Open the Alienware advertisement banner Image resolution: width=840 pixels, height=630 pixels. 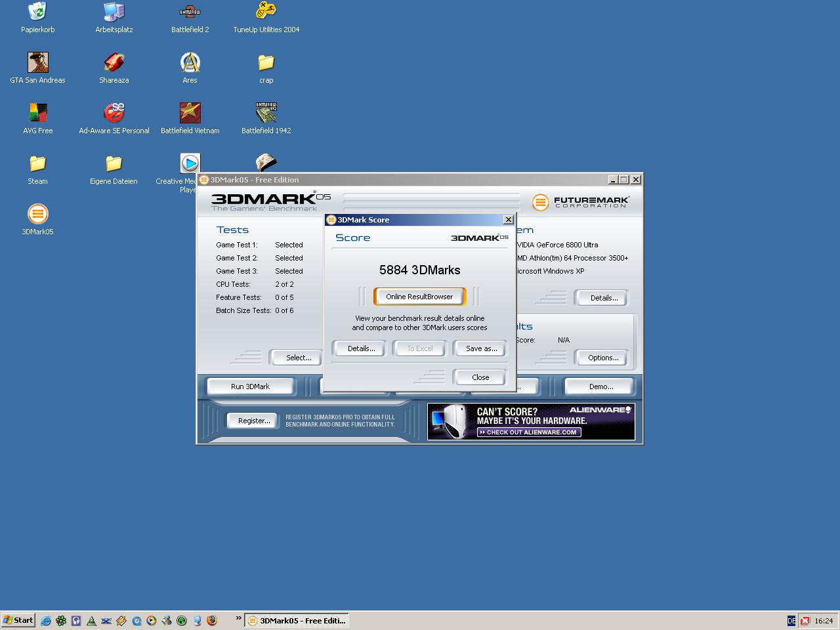click(x=531, y=421)
